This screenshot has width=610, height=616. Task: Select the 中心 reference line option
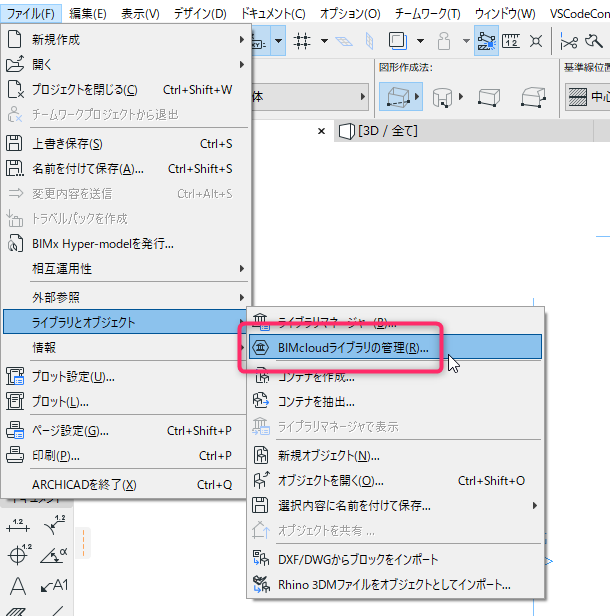(588, 96)
